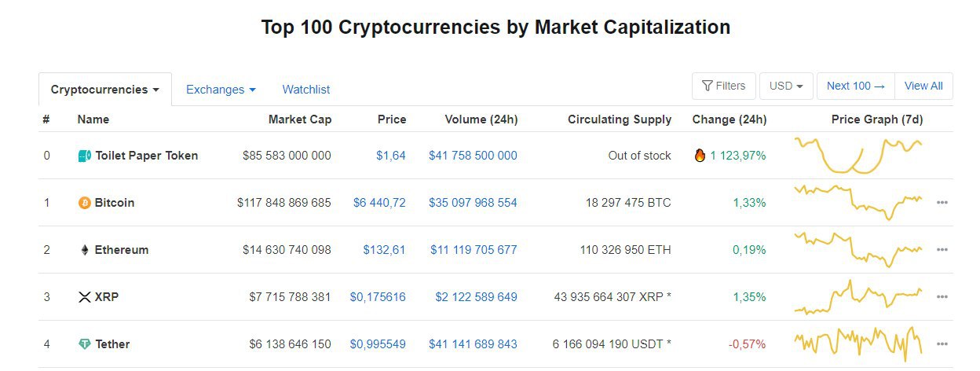View the Tether 7-day price graph
Viewport: 980px width, 371px height.
coord(858,343)
